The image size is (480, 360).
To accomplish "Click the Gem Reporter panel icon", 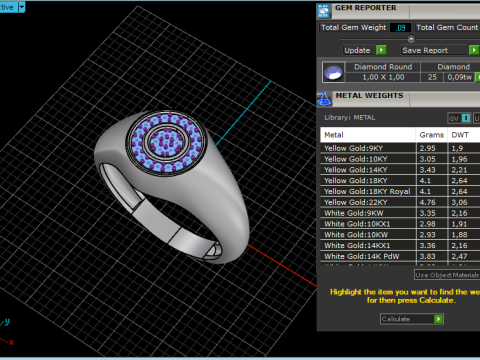I will 323,11.
